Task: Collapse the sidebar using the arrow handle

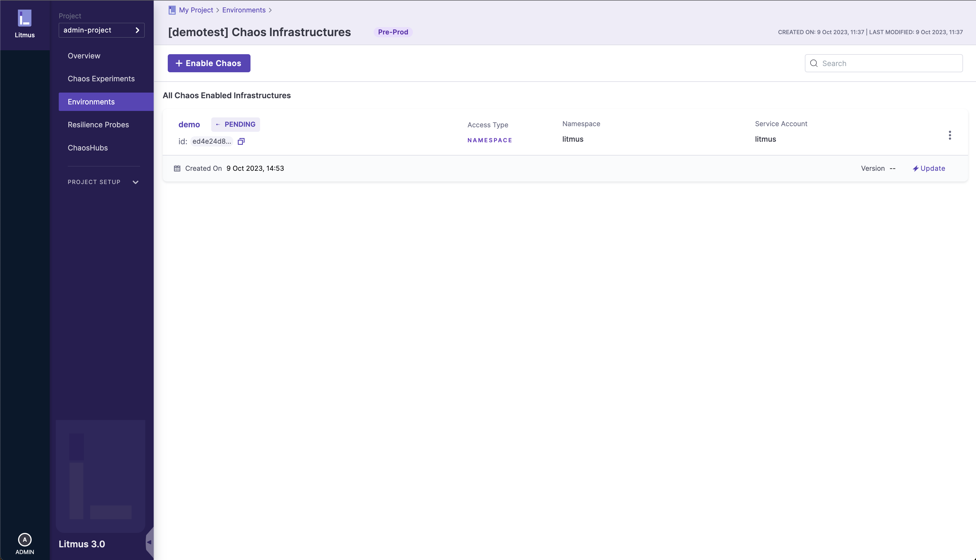Action: coord(149,542)
